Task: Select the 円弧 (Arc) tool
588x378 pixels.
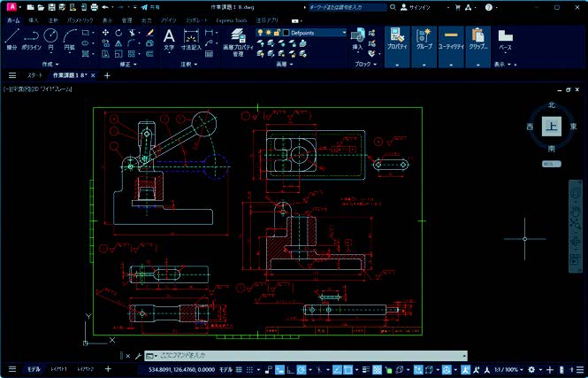Action: 69,39
